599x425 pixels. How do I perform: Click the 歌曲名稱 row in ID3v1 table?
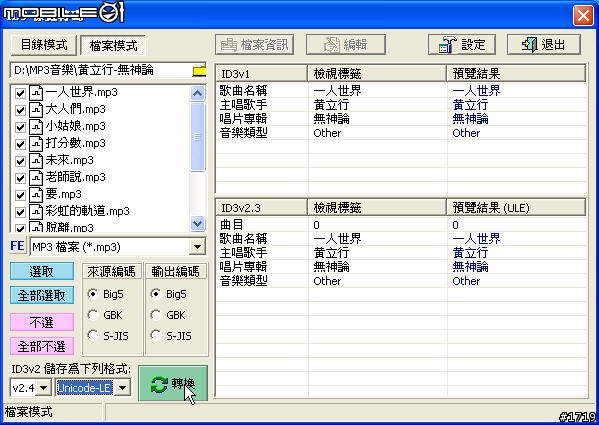401,90
